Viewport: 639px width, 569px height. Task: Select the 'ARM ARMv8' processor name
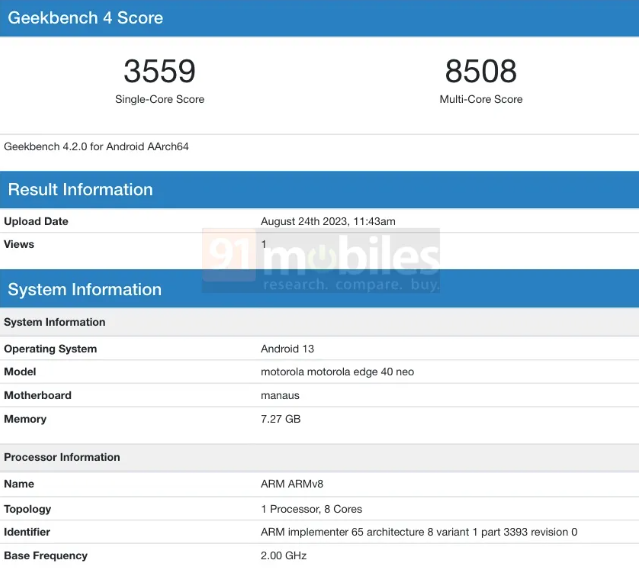(292, 484)
